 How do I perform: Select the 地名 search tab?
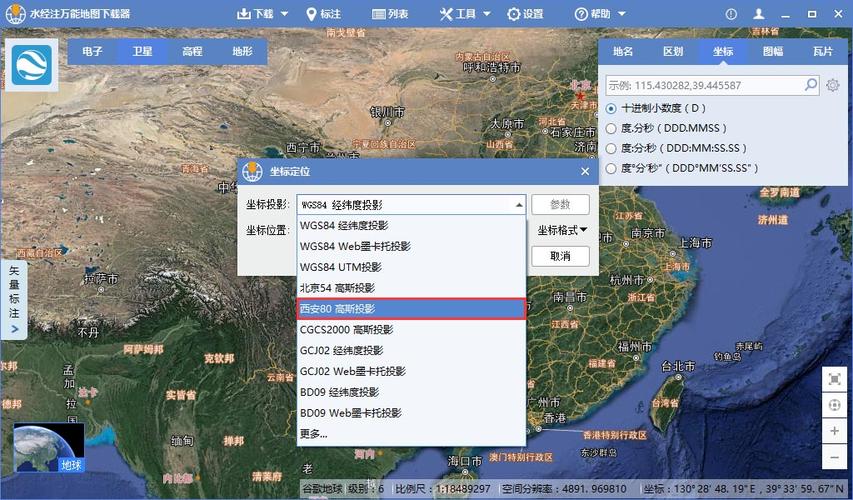click(x=623, y=52)
